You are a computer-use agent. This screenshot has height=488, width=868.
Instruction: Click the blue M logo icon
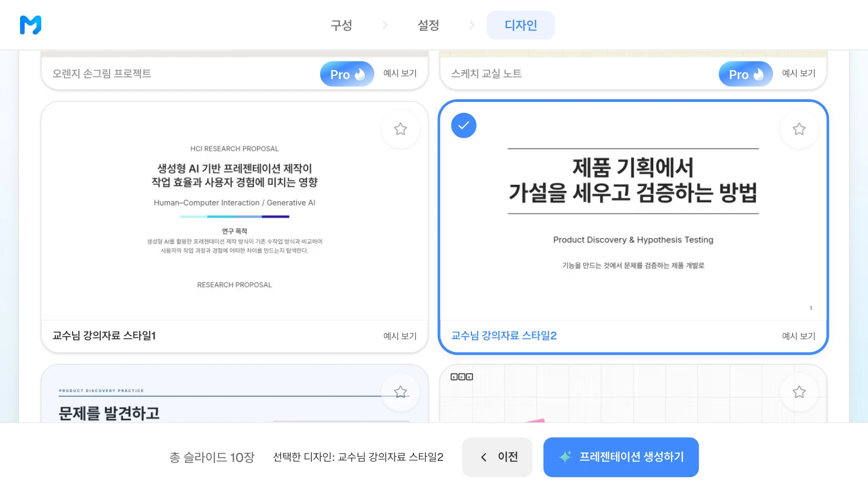(30, 25)
